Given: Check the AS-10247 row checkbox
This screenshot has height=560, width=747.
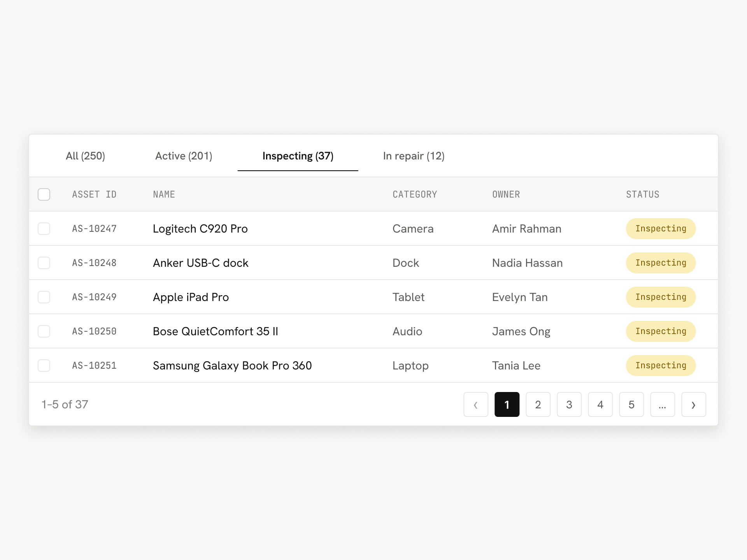Looking at the screenshot, I should pyautogui.click(x=44, y=229).
